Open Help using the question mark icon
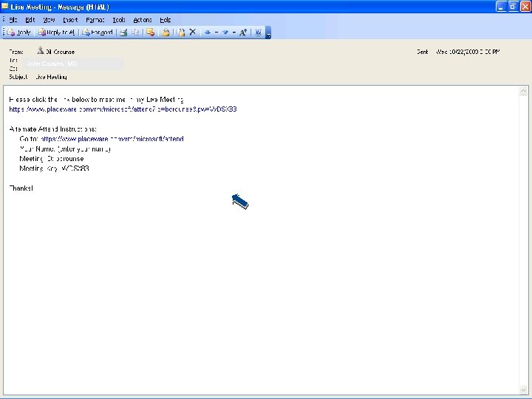 258,33
